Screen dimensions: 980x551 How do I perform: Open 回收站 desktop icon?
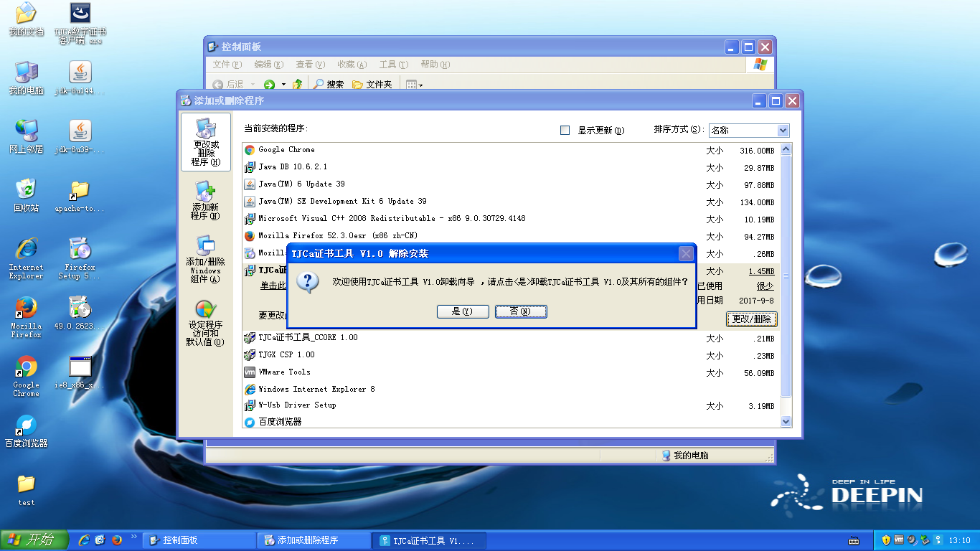click(26, 196)
